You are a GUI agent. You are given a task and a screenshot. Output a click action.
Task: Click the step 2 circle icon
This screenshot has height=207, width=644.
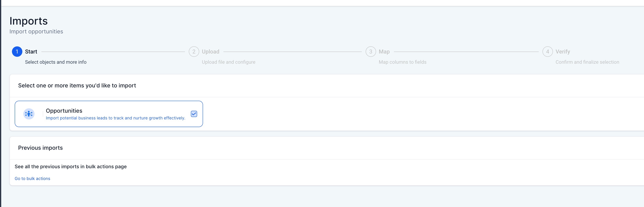[x=194, y=52]
